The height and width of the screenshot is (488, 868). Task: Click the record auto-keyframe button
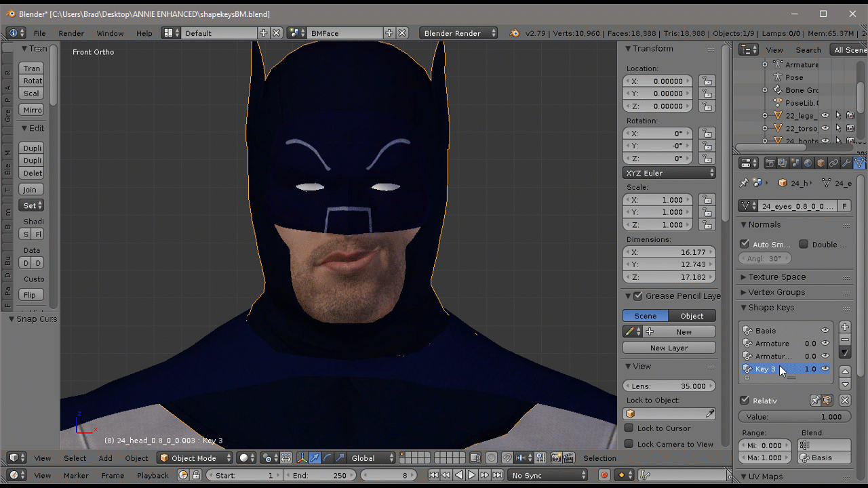pyautogui.click(x=604, y=475)
